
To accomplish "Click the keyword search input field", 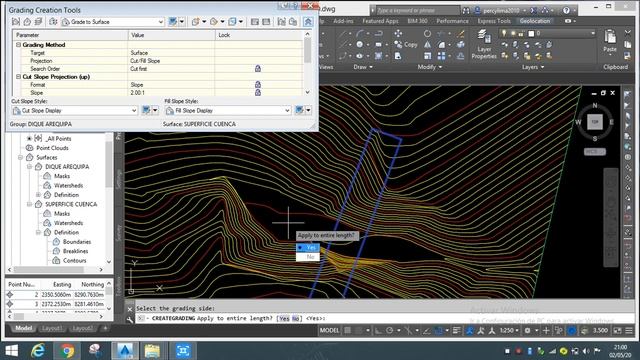I will pyautogui.click(x=418, y=10).
